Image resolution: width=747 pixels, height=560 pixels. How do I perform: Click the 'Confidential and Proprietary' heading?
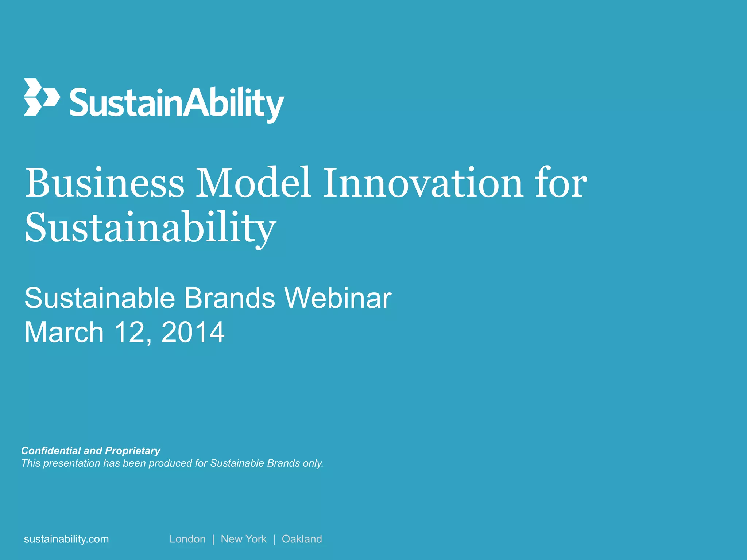(91, 451)
